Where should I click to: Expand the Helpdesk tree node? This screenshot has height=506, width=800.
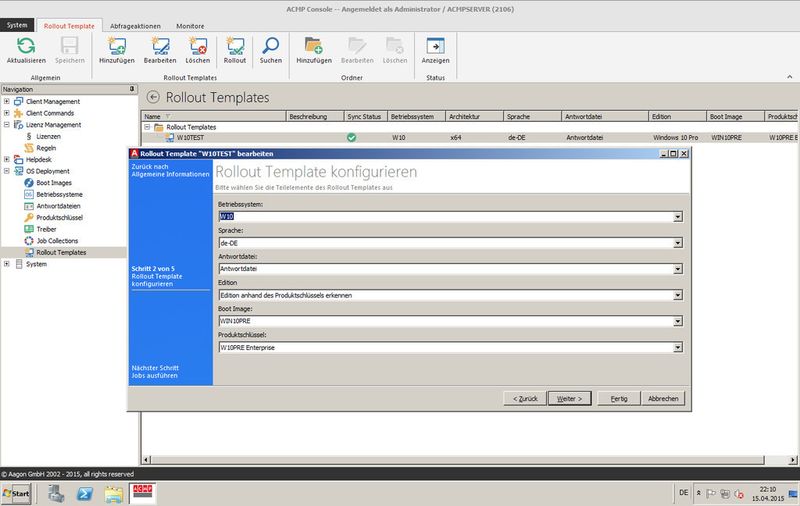click(7, 160)
